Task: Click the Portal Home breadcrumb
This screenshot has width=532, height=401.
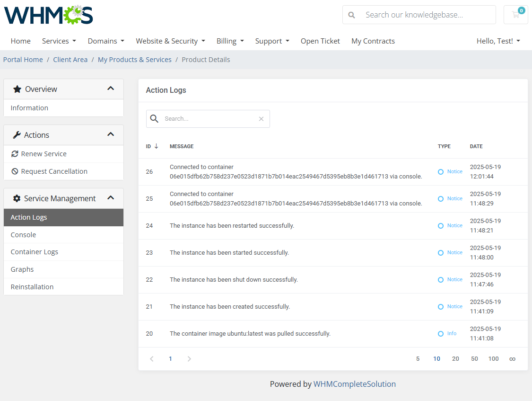Action: (23, 60)
